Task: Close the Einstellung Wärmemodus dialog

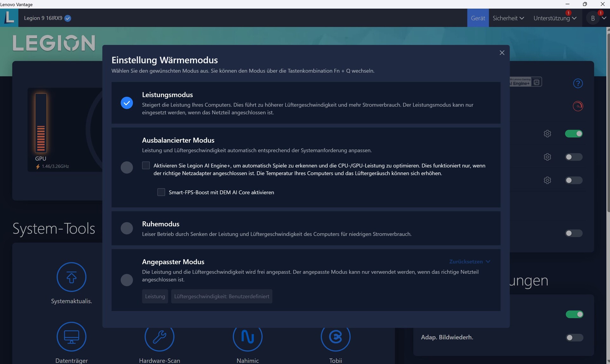Action: 502,53
